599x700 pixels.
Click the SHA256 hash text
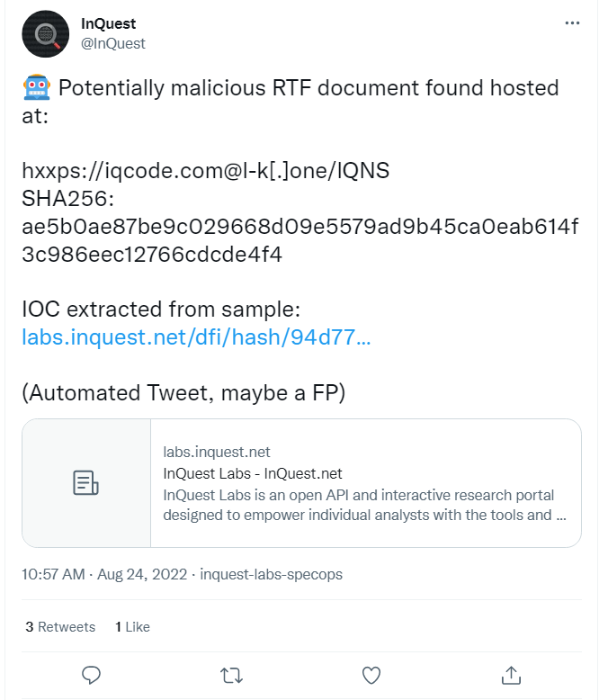click(x=300, y=240)
